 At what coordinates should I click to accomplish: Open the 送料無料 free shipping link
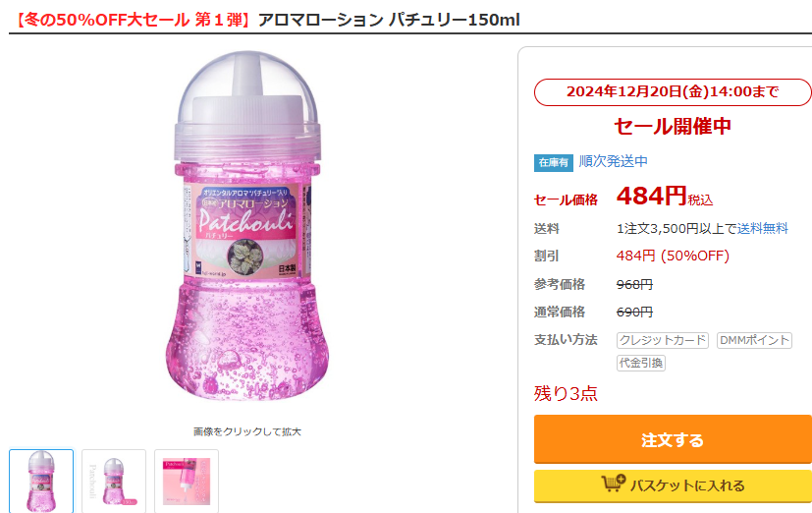763,228
